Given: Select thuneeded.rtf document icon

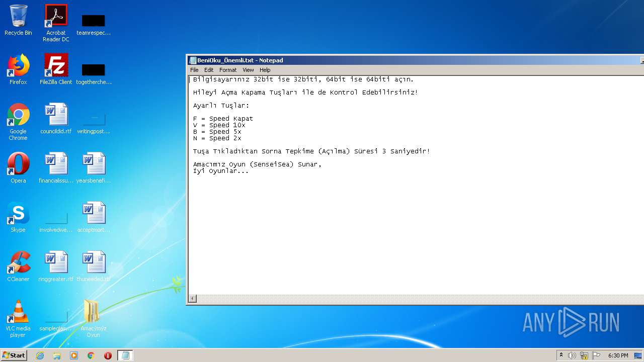Looking at the screenshot, I should [94, 266].
